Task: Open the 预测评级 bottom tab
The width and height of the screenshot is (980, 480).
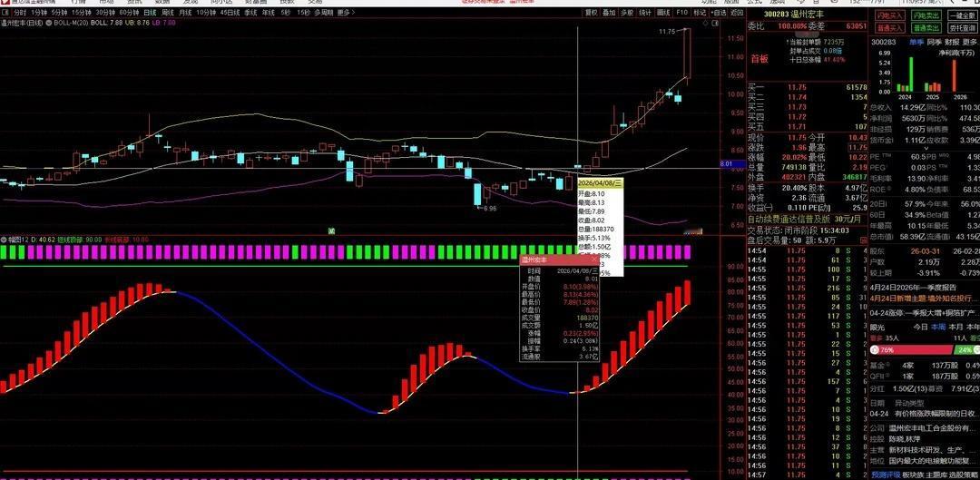Action: coord(887,475)
